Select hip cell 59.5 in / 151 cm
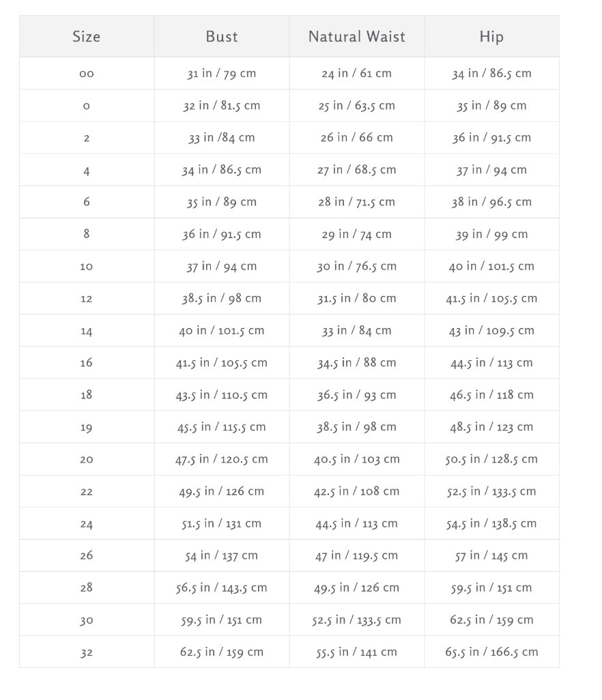 [x=491, y=588]
